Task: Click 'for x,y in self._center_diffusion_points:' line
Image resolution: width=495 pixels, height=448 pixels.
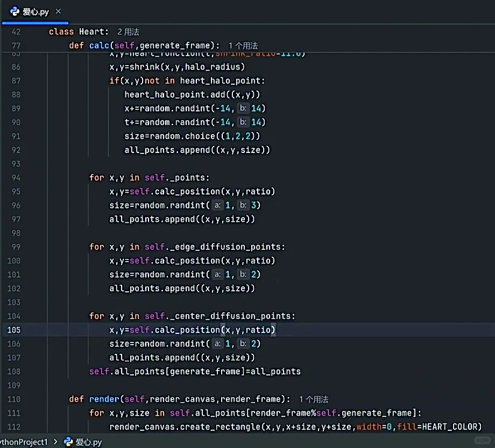Action: click(192, 316)
